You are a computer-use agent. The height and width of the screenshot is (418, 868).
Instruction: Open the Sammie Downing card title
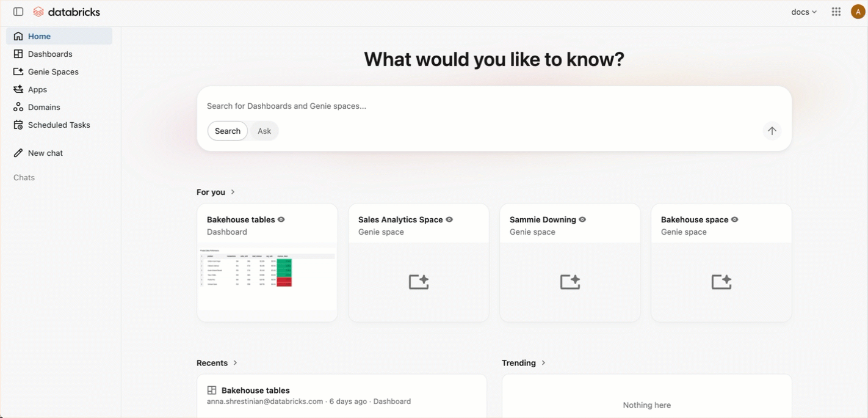tap(543, 219)
